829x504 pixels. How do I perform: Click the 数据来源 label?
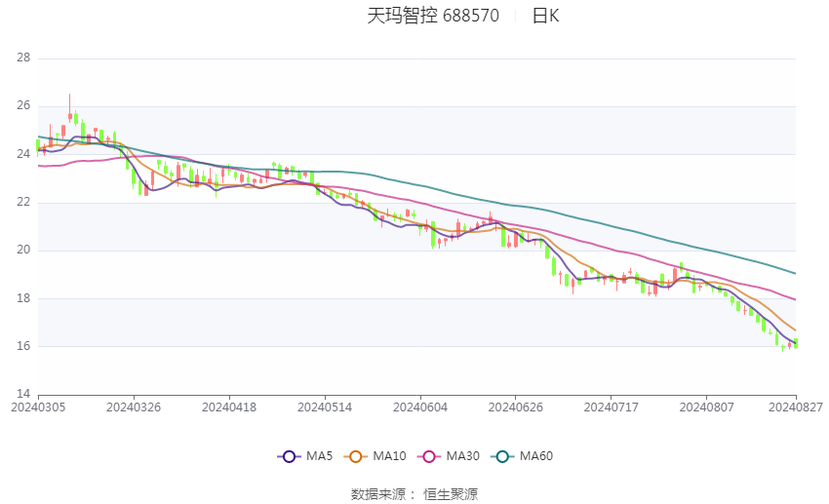pyautogui.click(x=378, y=494)
